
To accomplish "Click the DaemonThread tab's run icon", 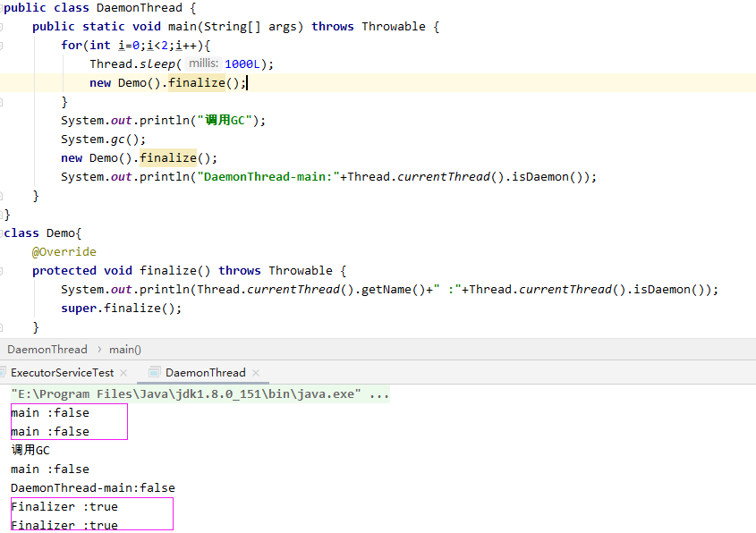I will [x=155, y=372].
